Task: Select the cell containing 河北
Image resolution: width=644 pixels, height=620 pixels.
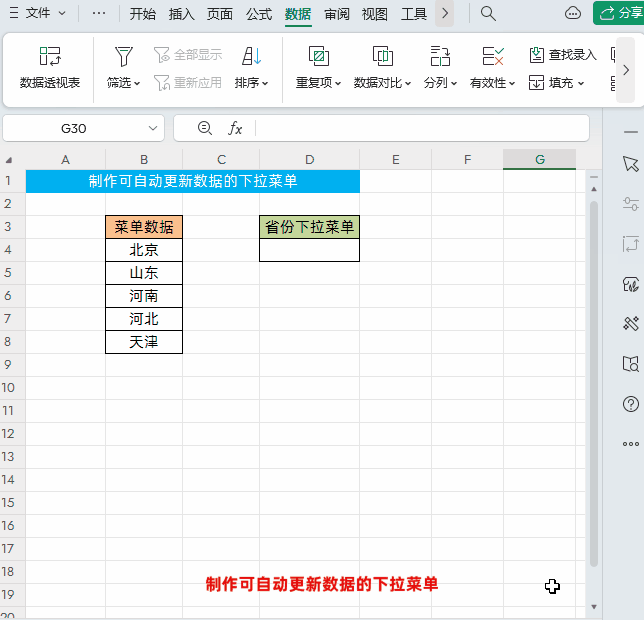Action: click(x=144, y=319)
